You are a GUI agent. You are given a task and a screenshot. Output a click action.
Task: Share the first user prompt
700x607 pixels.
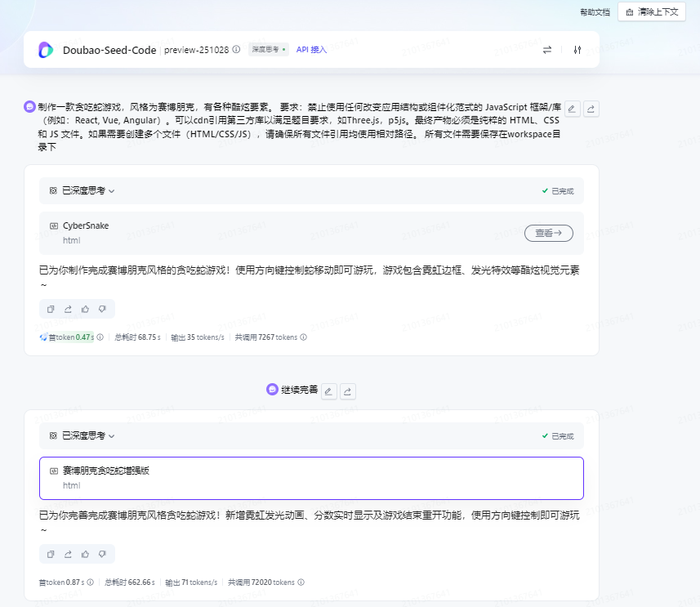(591, 108)
